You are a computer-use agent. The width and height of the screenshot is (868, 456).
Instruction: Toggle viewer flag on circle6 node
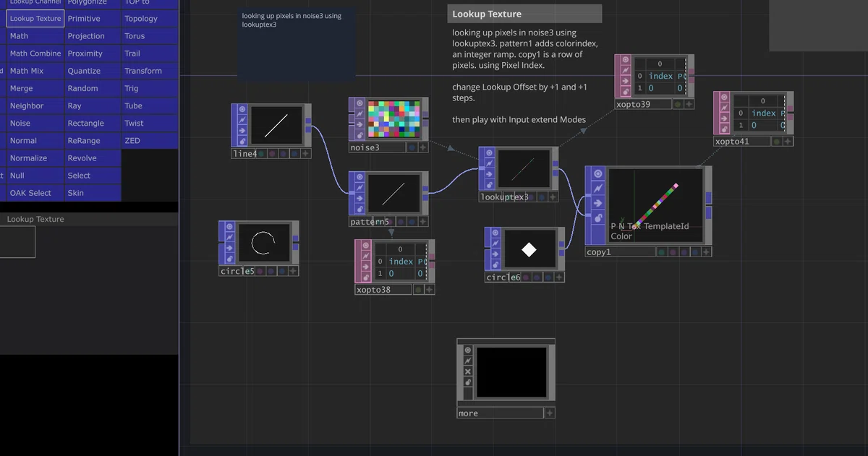tap(496, 233)
